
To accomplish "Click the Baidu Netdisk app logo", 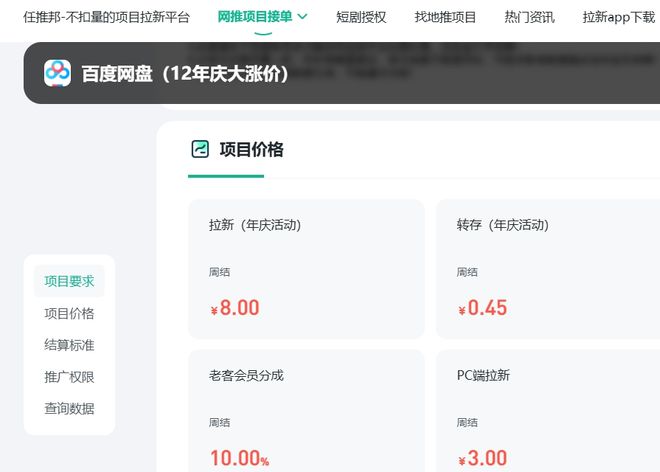I will coord(57,73).
